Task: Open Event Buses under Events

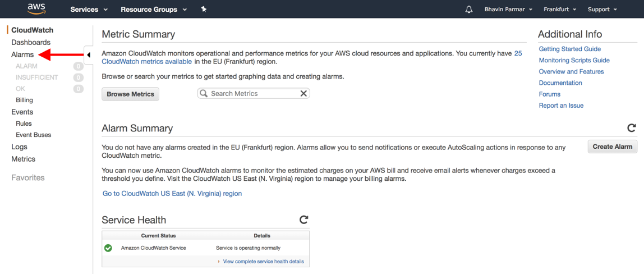Action: (x=33, y=135)
